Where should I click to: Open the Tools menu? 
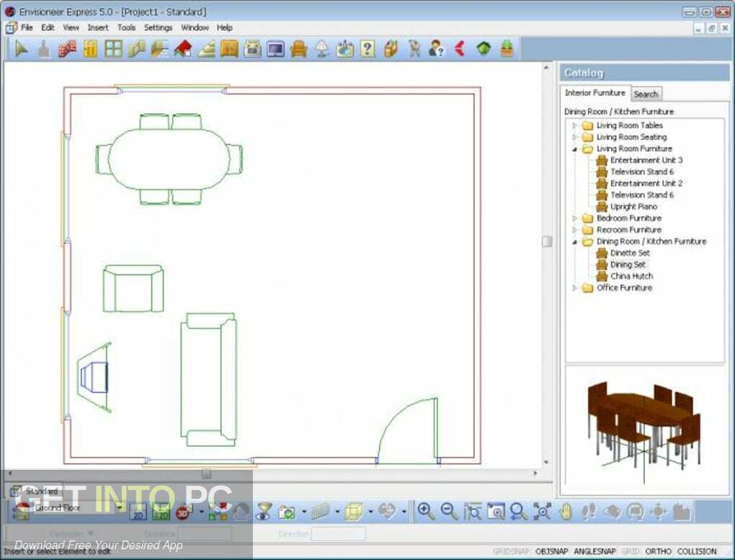click(127, 27)
